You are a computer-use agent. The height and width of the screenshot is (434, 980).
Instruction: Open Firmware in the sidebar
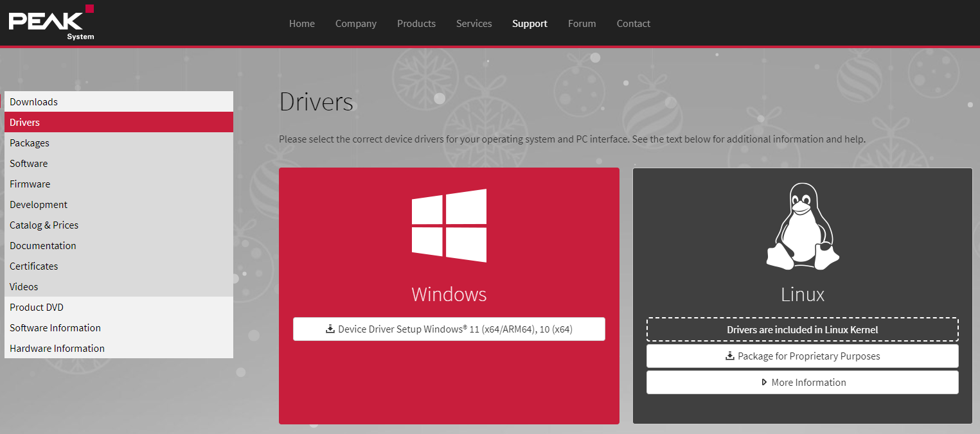pyautogui.click(x=119, y=184)
